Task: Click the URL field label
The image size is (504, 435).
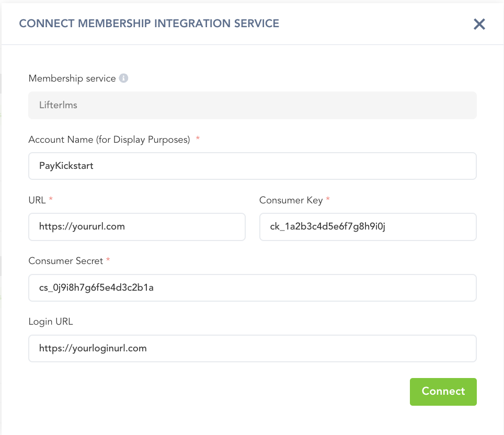Action: click(x=37, y=200)
